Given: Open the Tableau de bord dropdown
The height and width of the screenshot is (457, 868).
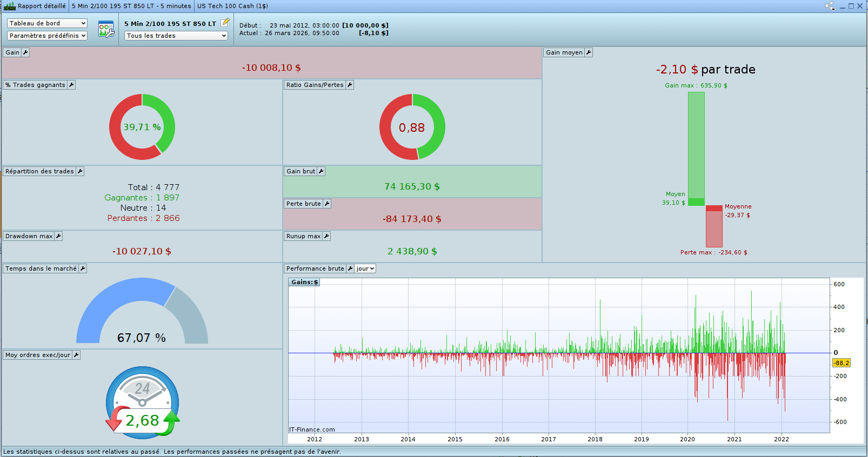Looking at the screenshot, I should click(47, 23).
